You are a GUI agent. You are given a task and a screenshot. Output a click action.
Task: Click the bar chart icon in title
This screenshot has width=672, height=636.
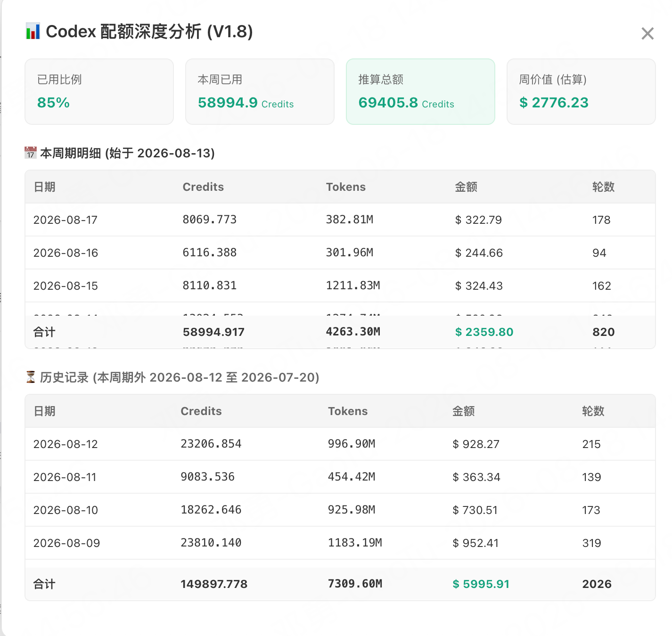(33, 31)
